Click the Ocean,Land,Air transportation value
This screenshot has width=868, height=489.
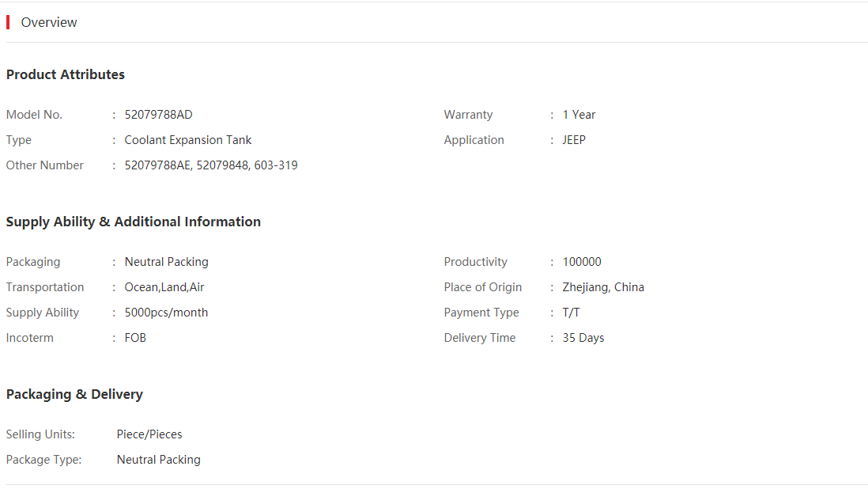(x=164, y=287)
